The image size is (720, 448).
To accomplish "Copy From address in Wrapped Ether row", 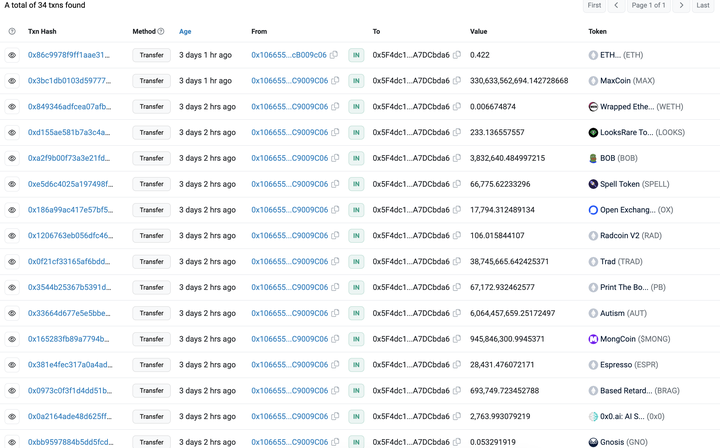I will click(x=335, y=106).
